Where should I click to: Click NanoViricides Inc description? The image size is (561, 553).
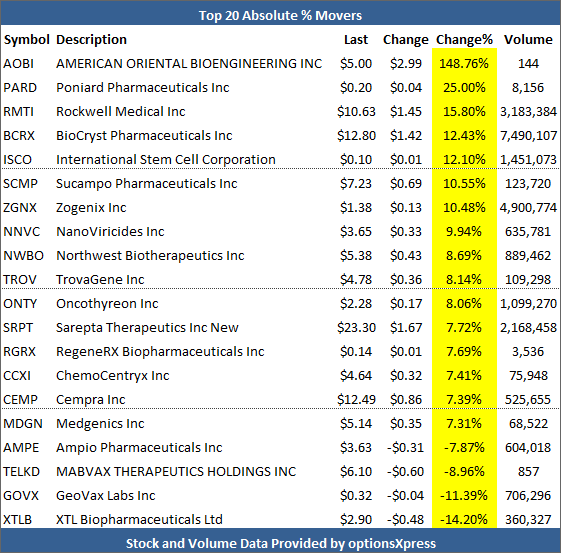point(110,231)
